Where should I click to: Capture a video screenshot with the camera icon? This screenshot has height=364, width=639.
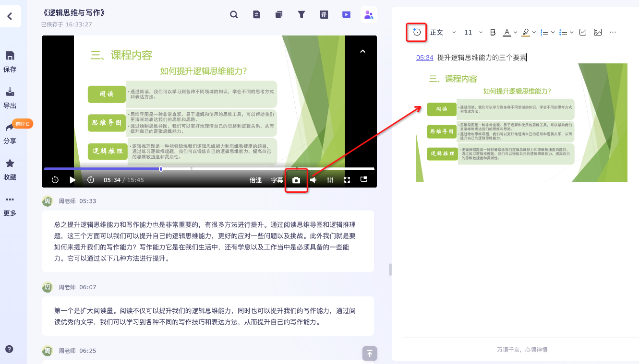click(x=296, y=180)
